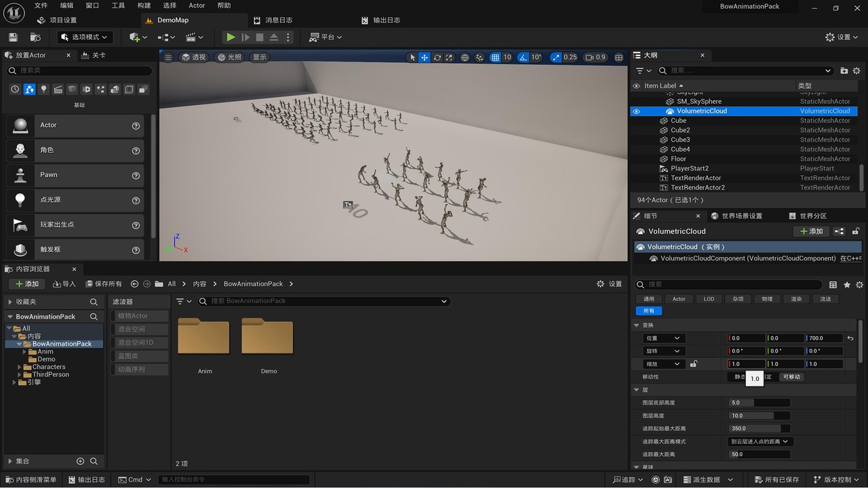Adjust the 追踪起始最大距离 slider field

759,428
